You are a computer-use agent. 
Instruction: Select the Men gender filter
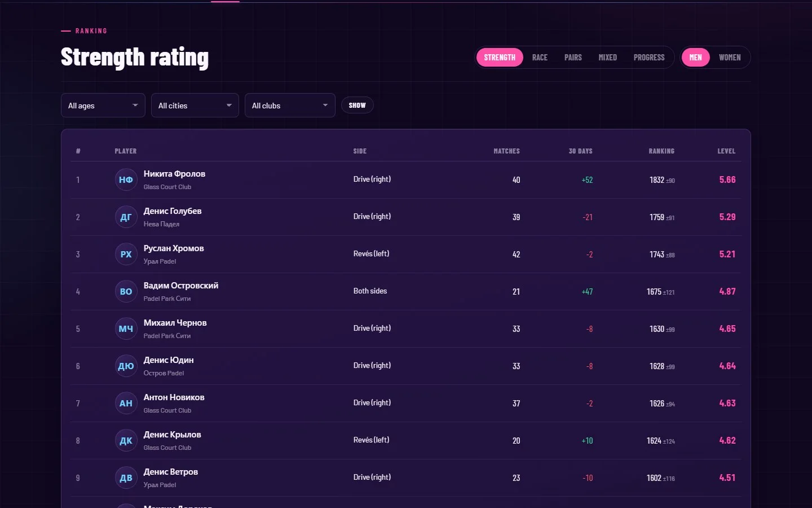tap(696, 58)
